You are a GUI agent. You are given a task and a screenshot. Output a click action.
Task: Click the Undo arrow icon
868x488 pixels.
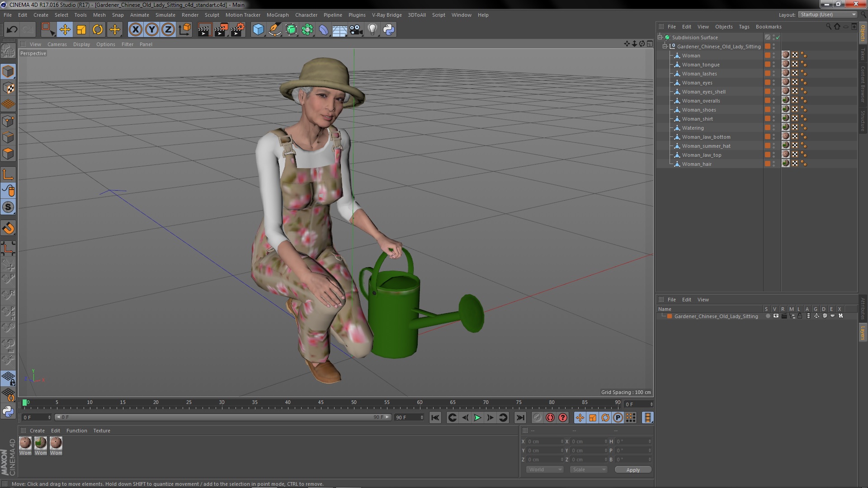12,30
